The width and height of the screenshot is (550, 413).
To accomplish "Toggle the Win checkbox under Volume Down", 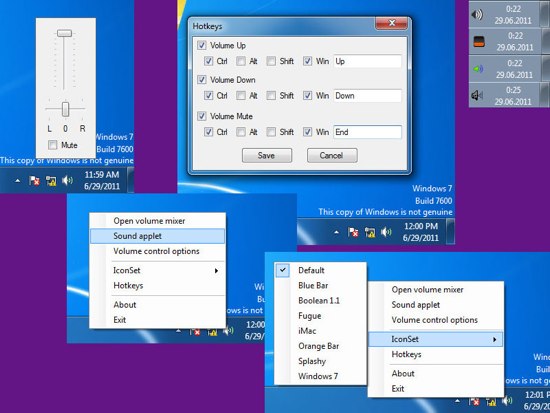I will coord(307,95).
